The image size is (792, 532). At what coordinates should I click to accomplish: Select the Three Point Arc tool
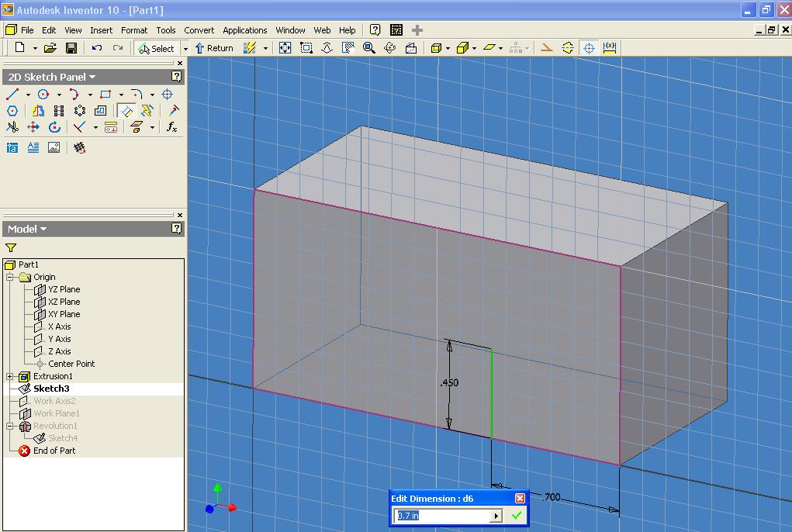pyautogui.click(x=74, y=94)
